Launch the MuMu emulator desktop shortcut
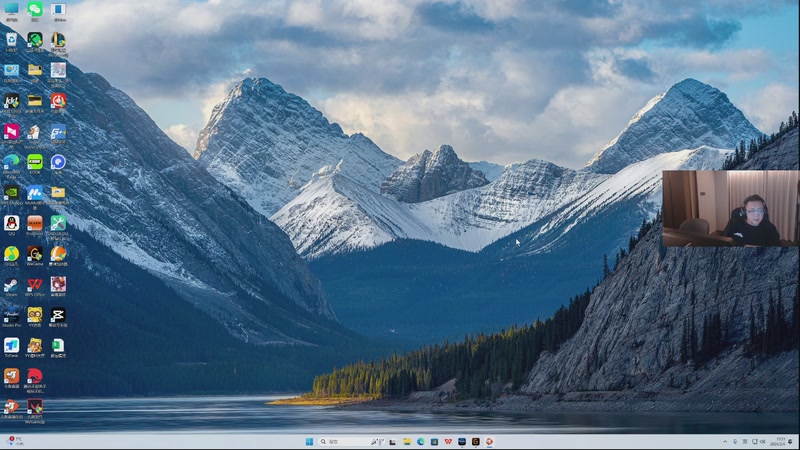 point(35,194)
